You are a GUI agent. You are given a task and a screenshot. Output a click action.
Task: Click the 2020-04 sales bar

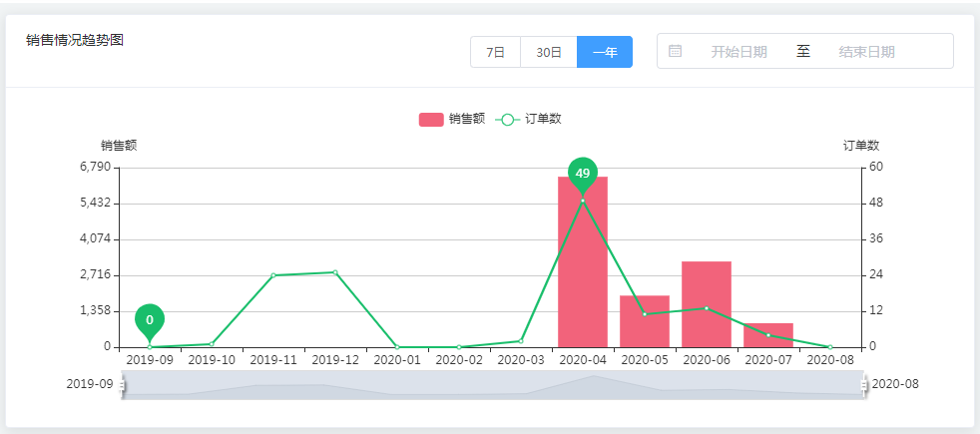point(583,261)
